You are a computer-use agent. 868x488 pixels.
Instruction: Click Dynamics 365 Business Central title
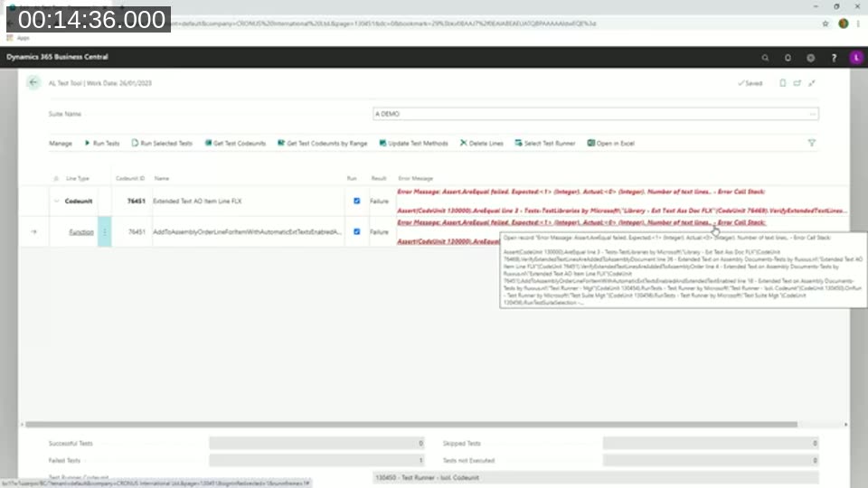pos(57,57)
